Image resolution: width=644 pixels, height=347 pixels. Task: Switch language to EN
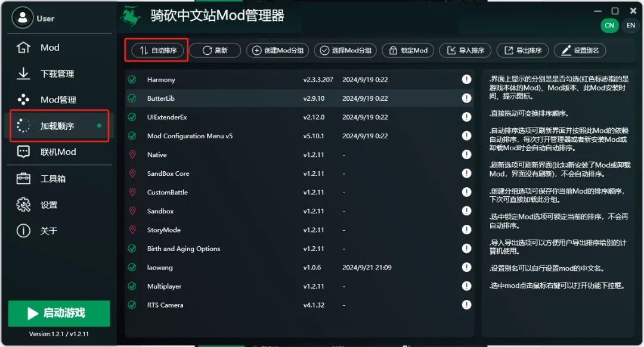[x=630, y=26]
